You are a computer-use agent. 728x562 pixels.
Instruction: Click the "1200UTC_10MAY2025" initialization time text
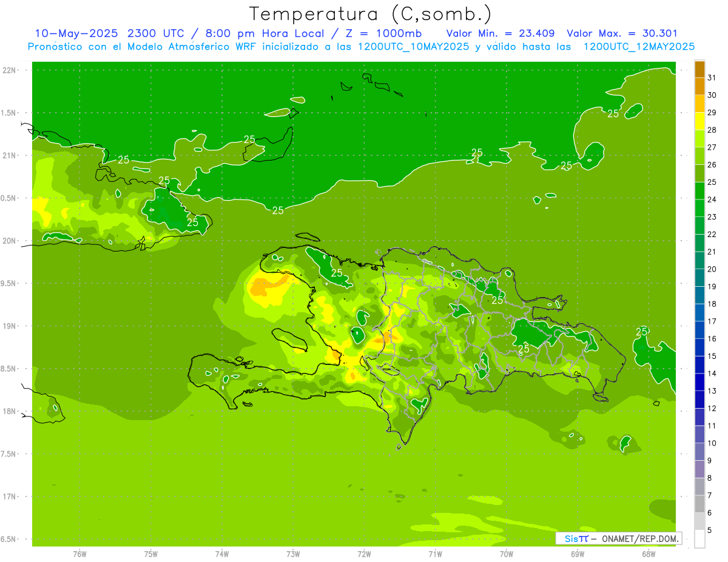[x=414, y=47]
